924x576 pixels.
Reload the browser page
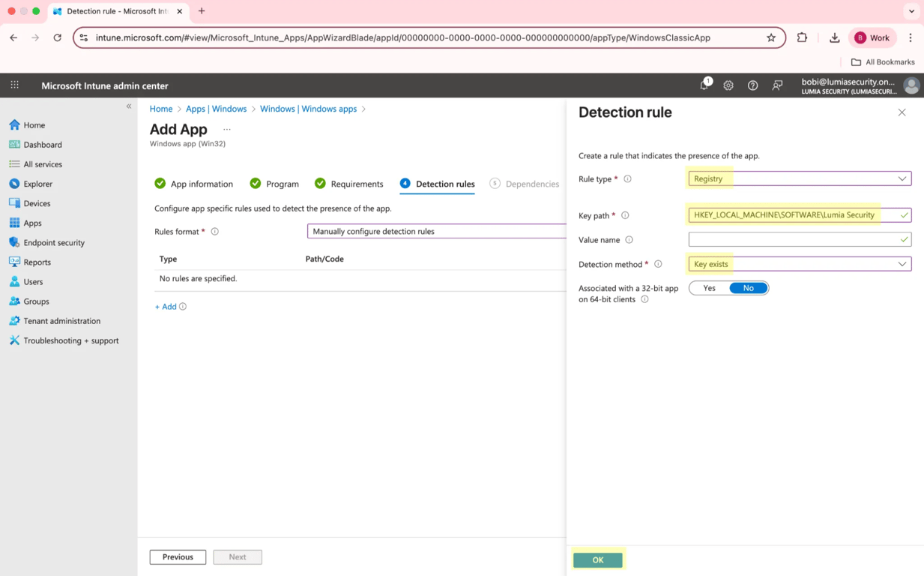point(57,37)
